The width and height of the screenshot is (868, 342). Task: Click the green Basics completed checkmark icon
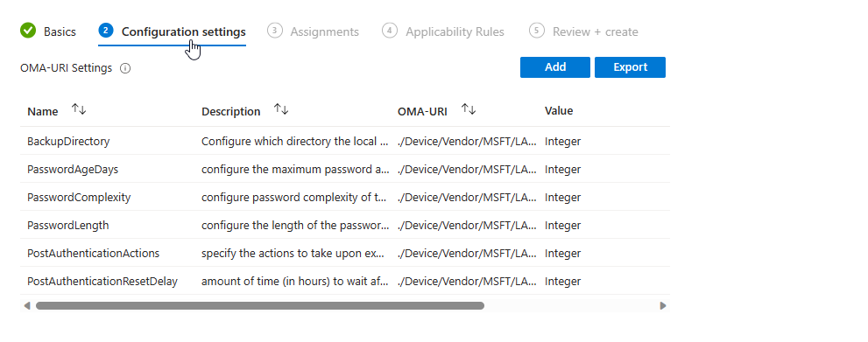tap(28, 31)
